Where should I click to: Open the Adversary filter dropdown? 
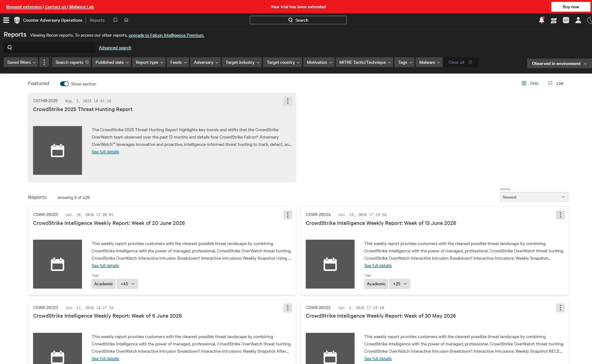tap(205, 62)
